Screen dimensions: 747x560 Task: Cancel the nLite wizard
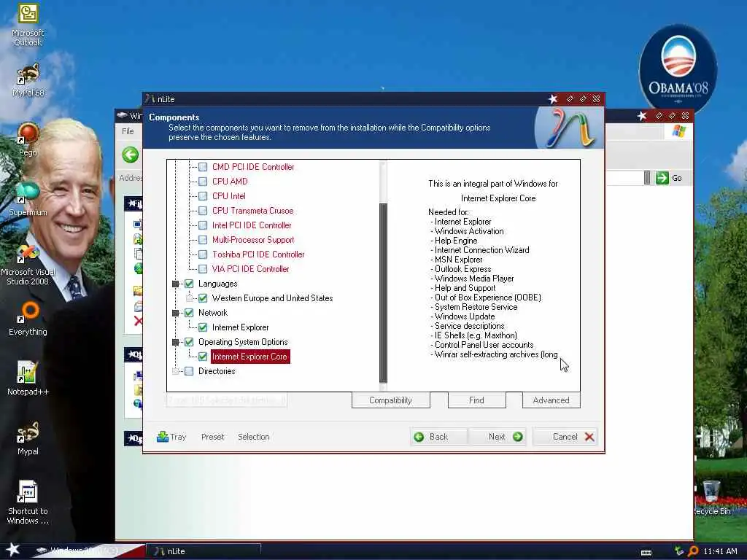tap(565, 437)
